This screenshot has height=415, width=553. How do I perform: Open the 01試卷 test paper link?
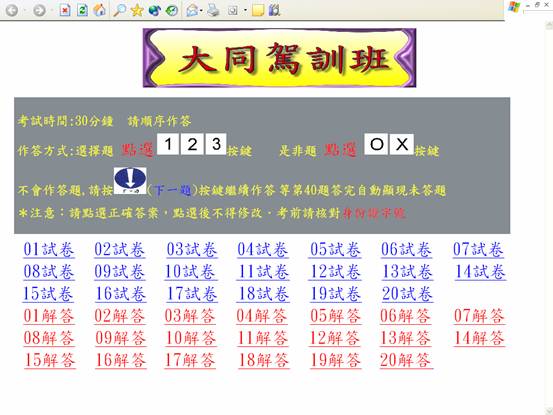(x=49, y=249)
